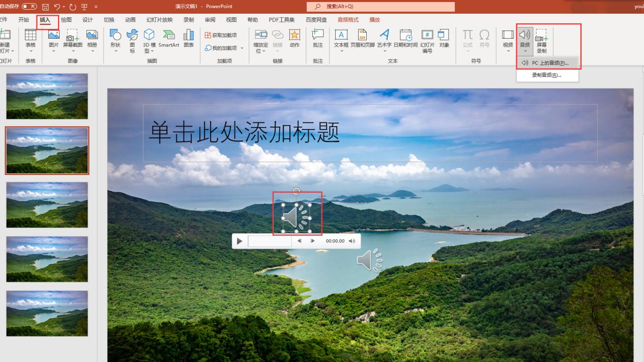The width and height of the screenshot is (644, 362).
Task: Open the SmartArt graphic tool
Action: pyautogui.click(x=168, y=39)
